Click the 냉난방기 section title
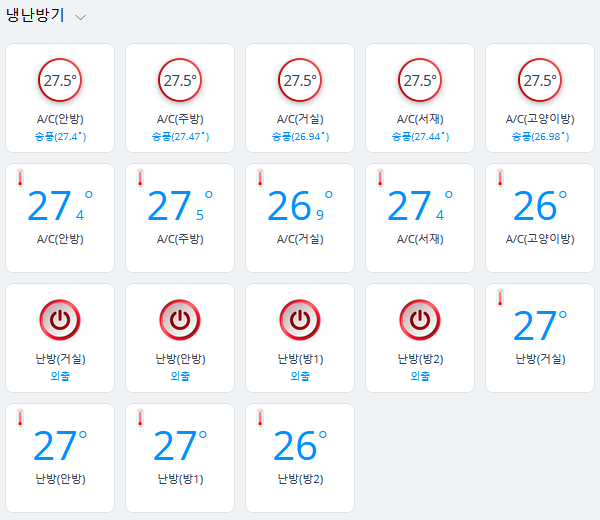Image resolution: width=600 pixels, height=520 pixels. [35, 16]
